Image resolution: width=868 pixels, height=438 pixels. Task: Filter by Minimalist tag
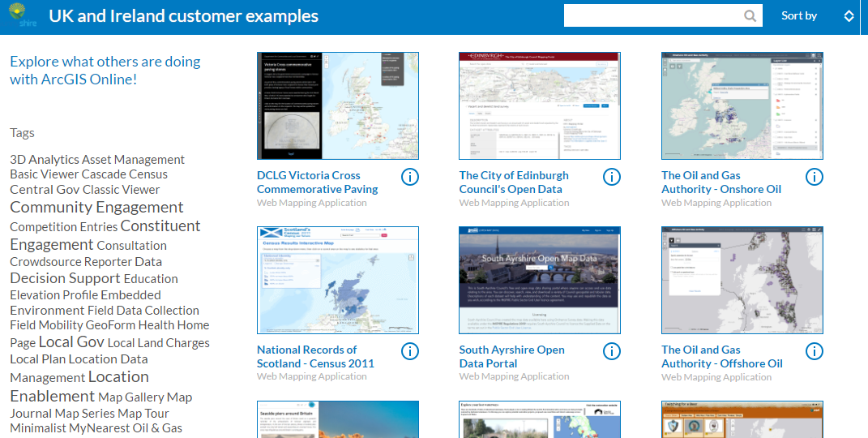(x=38, y=428)
